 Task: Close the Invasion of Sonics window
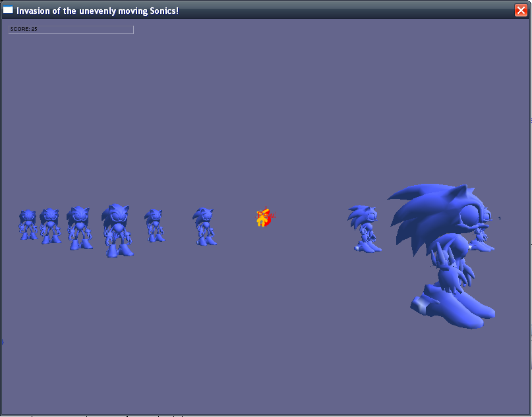[521, 10]
